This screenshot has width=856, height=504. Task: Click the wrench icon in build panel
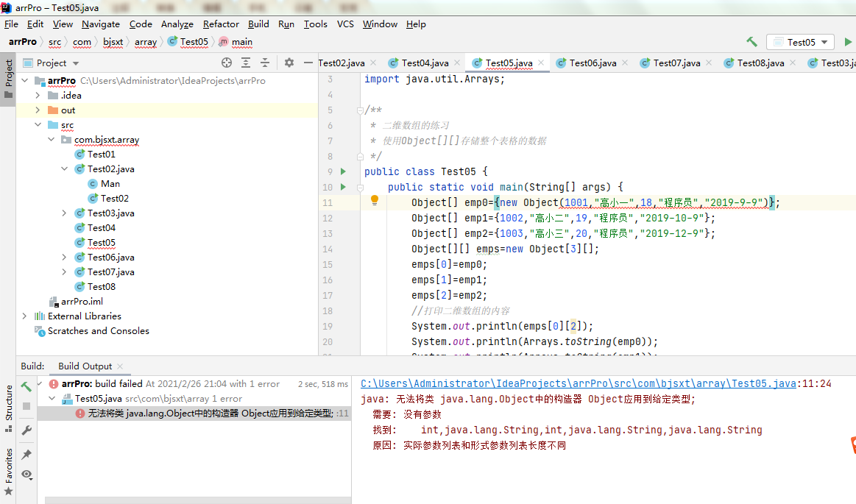tap(26, 430)
